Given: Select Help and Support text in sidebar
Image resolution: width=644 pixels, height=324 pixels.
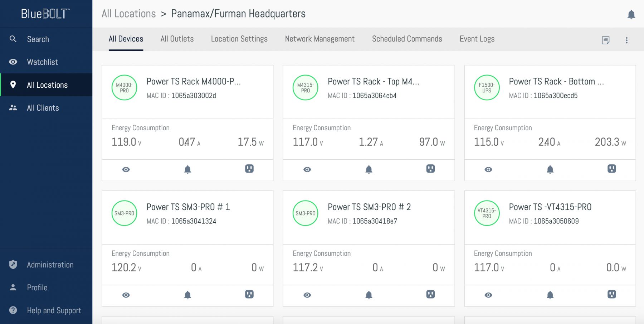Looking at the screenshot, I should click(54, 310).
